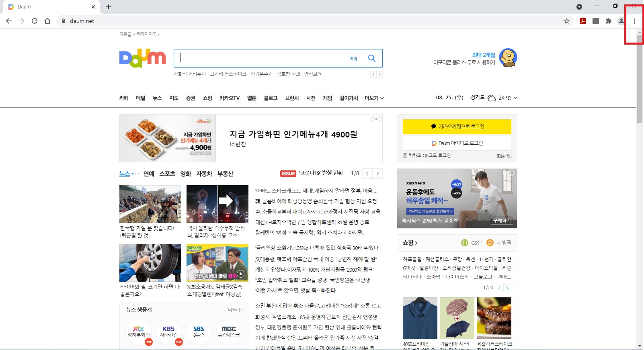Click the page vertical scrollbar thumb
The width and height of the screenshot is (644, 350).
[640, 79]
